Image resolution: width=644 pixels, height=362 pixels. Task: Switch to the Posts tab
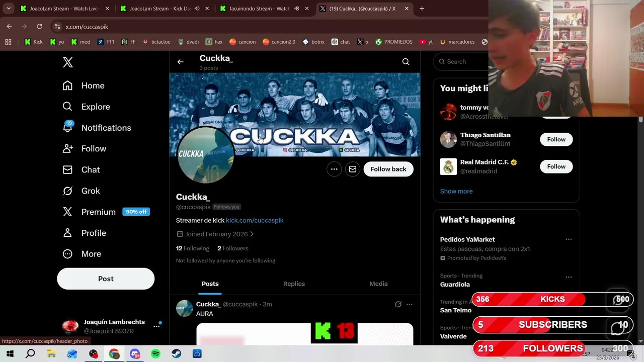tap(210, 284)
